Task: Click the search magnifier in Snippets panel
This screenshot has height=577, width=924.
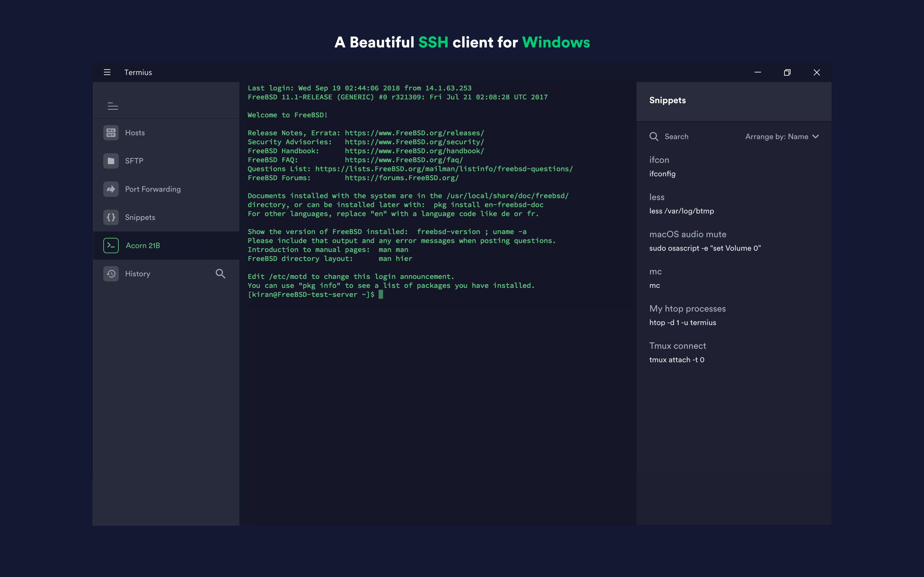Action: pyautogui.click(x=654, y=137)
